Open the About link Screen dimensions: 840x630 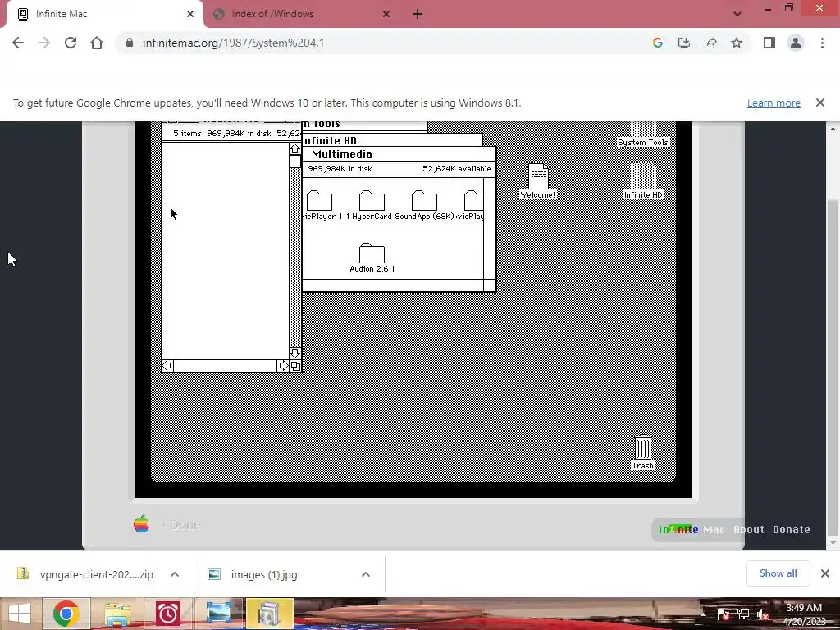pyautogui.click(x=748, y=529)
